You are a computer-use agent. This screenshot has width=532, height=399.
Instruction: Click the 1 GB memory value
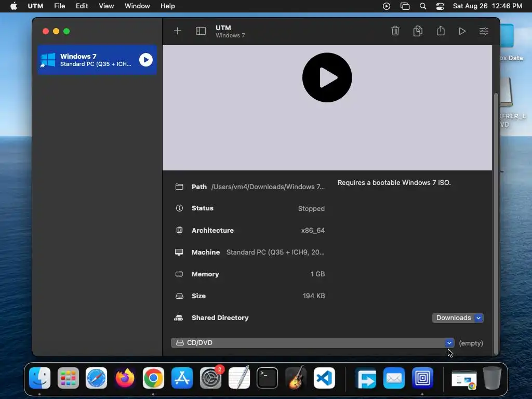pos(317,274)
